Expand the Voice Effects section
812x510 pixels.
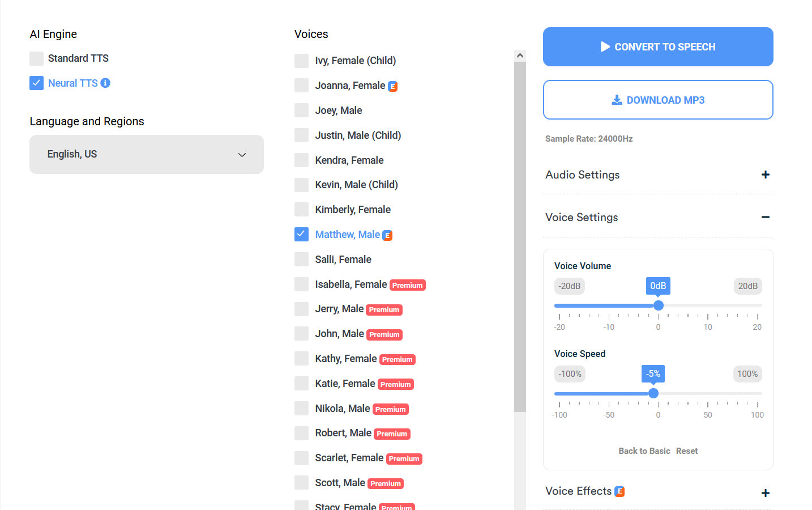click(765, 493)
